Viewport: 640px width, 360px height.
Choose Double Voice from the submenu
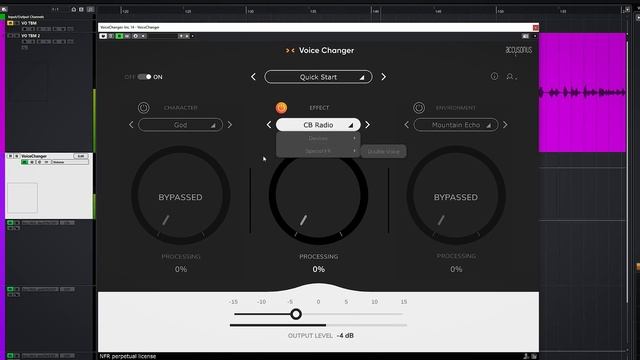(384, 151)
